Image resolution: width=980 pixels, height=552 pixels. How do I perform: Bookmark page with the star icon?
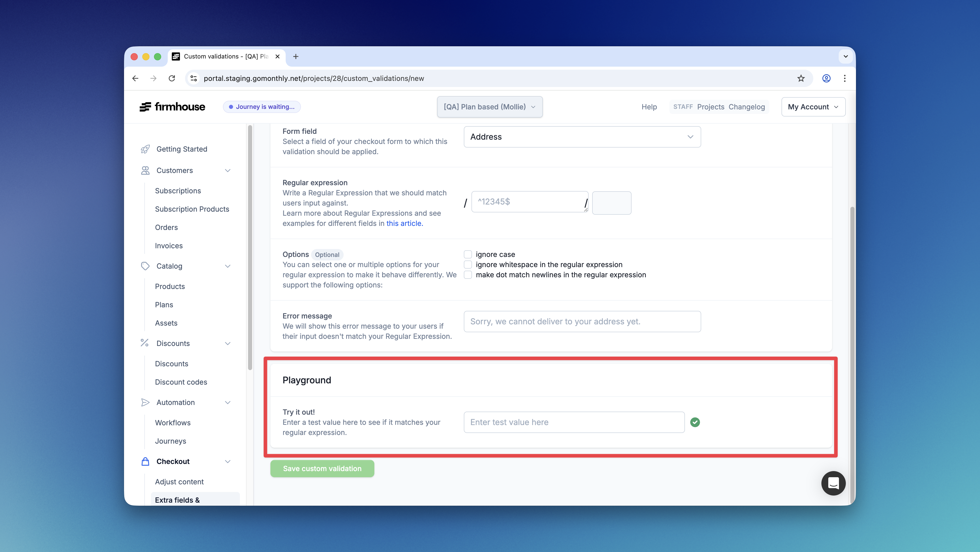801,78
